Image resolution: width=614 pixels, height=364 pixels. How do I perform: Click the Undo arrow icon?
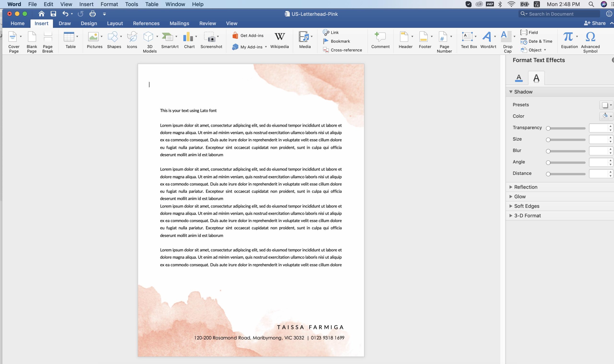click(65, 14)
